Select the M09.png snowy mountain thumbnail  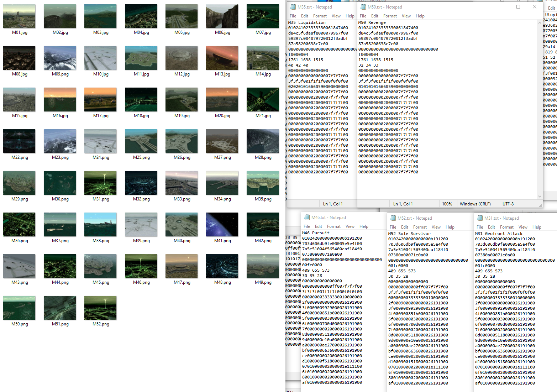[60, 58]
